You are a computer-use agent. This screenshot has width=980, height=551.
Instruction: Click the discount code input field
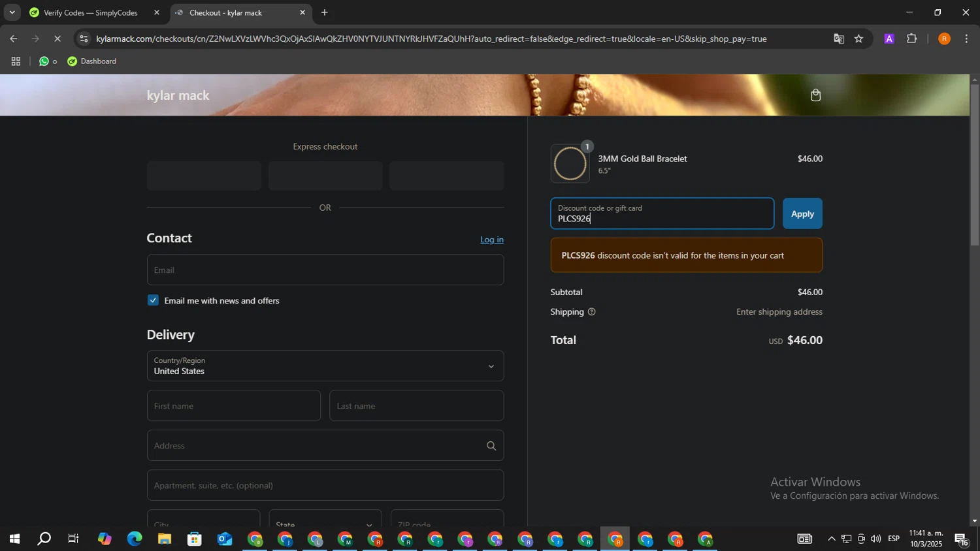pos(662,213)
